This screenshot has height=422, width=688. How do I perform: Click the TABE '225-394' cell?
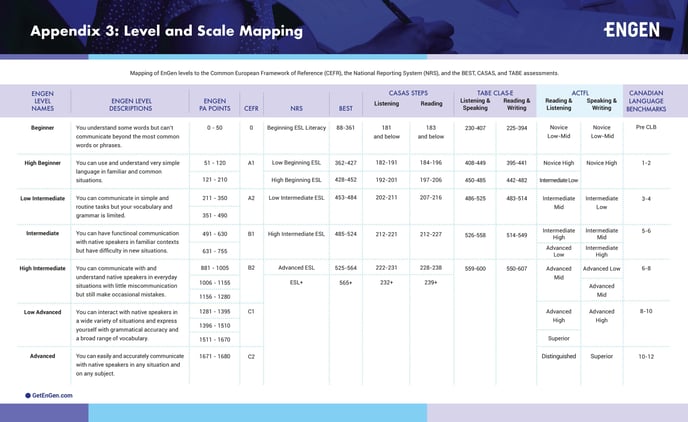[516, 128]
